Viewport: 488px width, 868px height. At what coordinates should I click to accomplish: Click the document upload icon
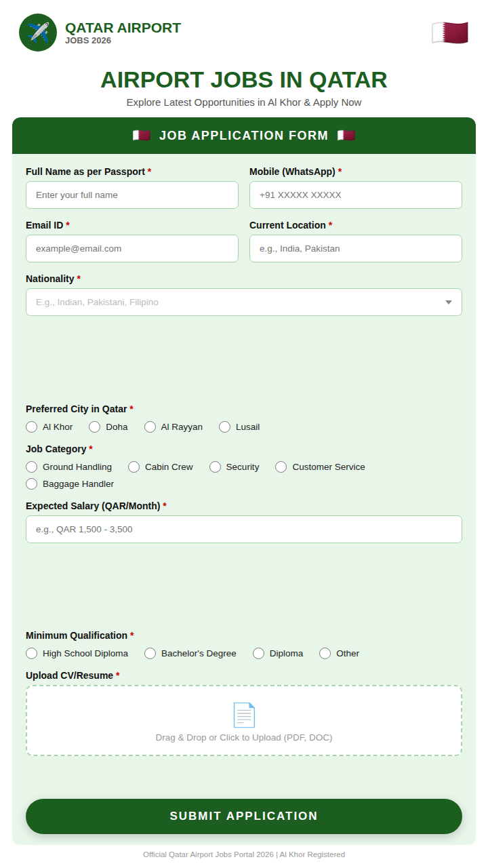(244, 715)
